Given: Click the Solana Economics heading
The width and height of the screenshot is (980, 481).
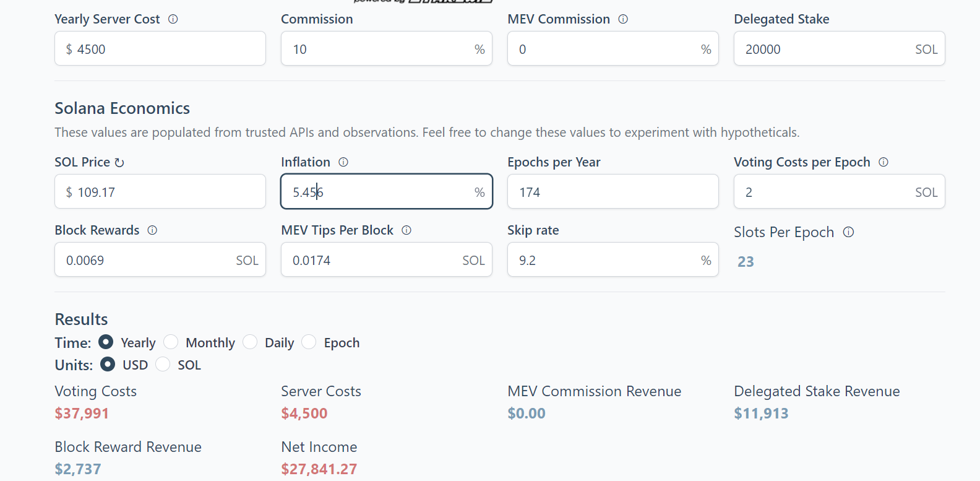Looking at the screenshot, I should pos(123,108).
